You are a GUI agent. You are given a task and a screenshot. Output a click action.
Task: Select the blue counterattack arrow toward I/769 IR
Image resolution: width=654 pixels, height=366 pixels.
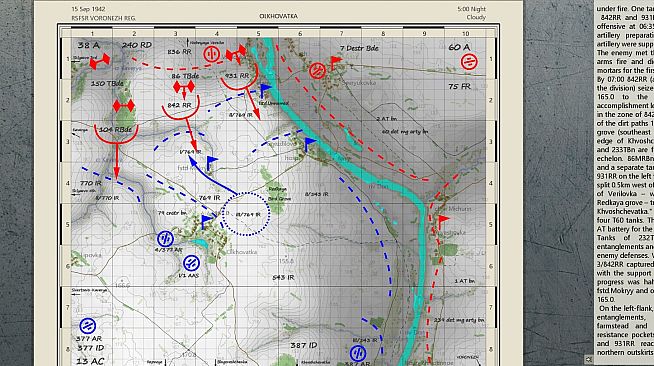tap(212, 175)
